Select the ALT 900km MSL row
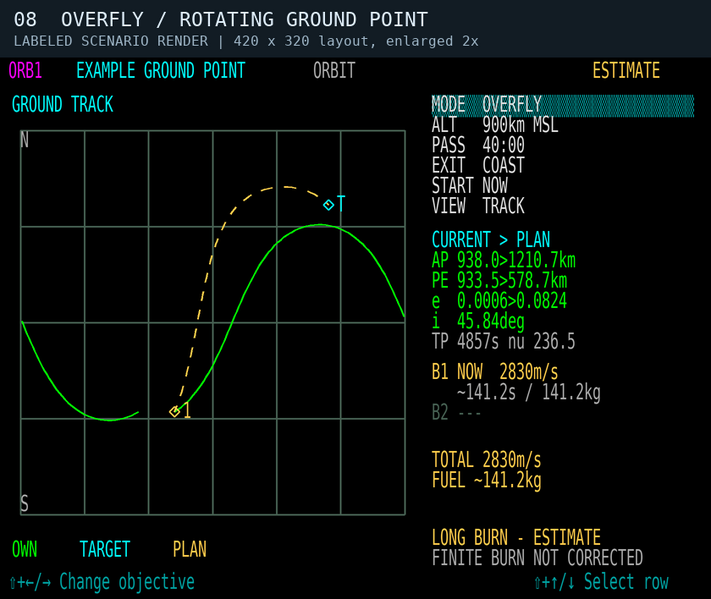 tap(495, 125)
